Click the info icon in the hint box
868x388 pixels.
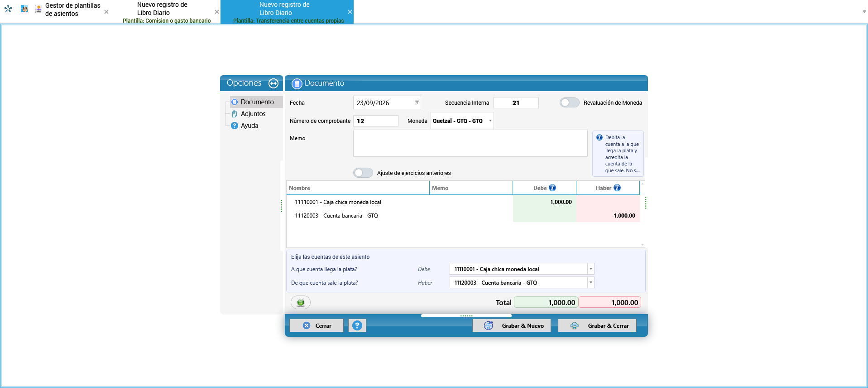coord(599,137)
